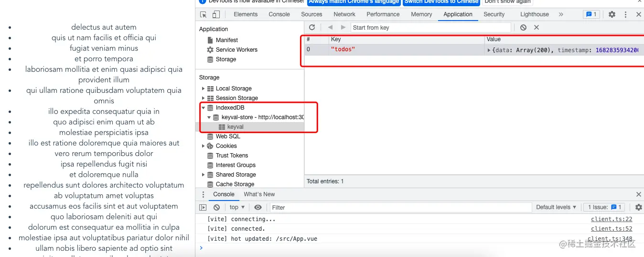Switch to the Elements tab
The height and width of the screenshot is (257, 644).
coord(246,14)
